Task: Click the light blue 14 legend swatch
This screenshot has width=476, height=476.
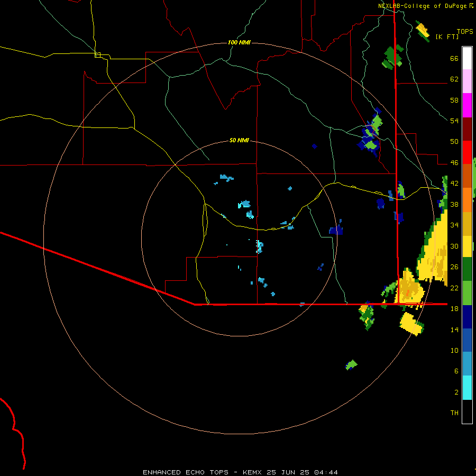Action: coord(467,364)
